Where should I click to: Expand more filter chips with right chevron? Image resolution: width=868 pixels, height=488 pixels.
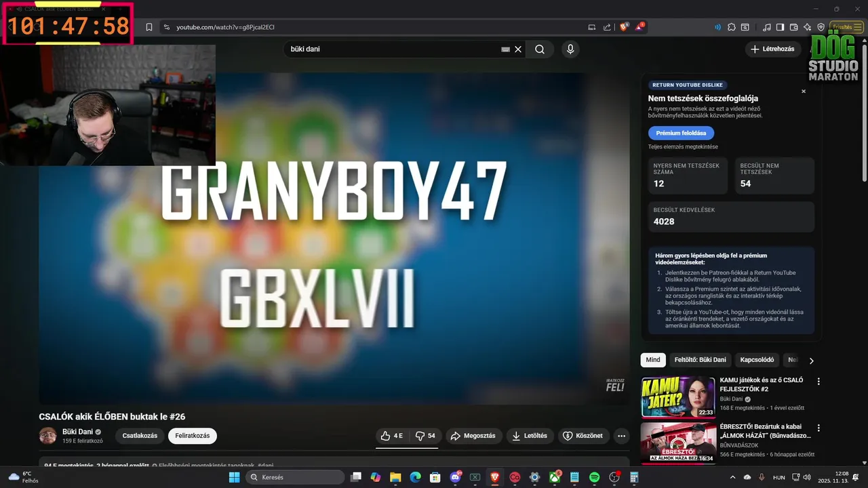pyautogui.click(x=811, y=361)
